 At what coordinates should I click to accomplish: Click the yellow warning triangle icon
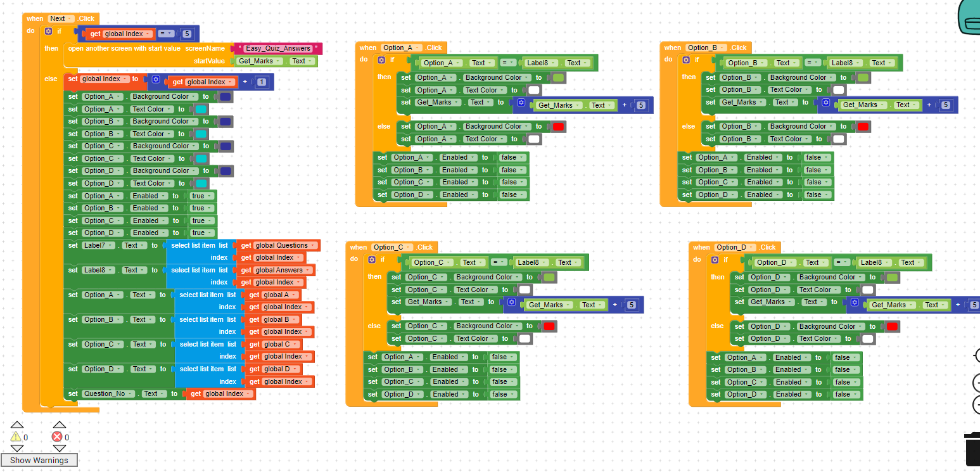point(16,437)
